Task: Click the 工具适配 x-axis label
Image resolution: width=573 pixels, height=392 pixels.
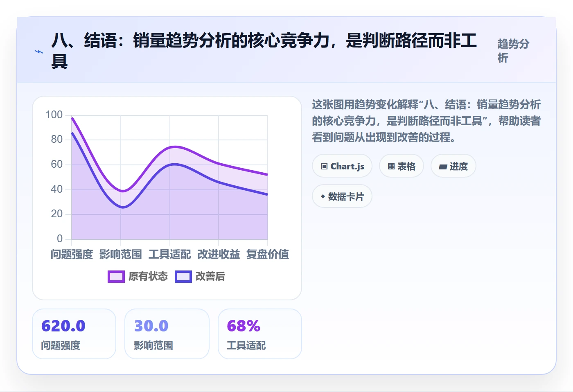Action: pyautogui.click(x=170, y=255)
